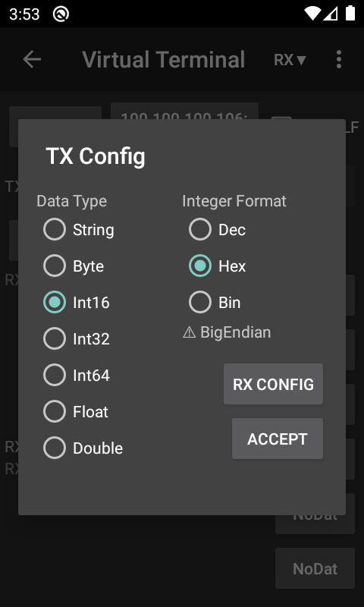Choose Int32 data type
The width and height of the screenshot is (364, 607).
click(77, 338)
